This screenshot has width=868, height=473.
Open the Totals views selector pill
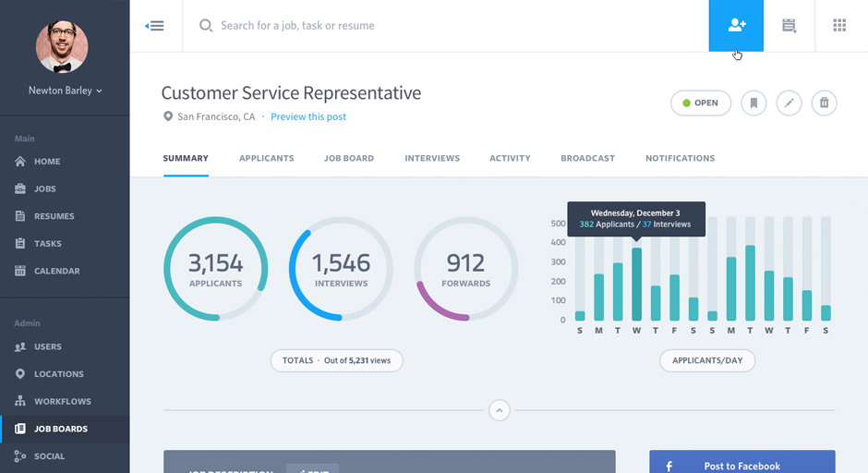coord(336,360)
